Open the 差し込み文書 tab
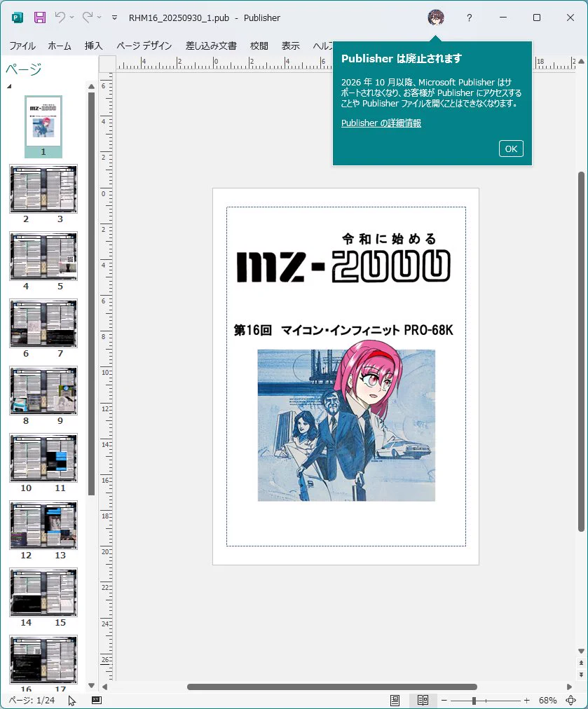 point(211,46)
